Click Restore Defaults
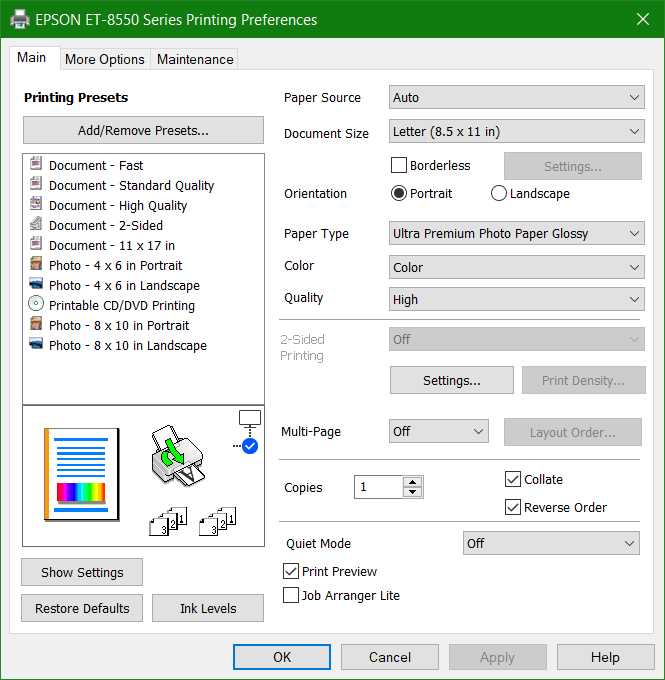 click(x=82, y=608)
